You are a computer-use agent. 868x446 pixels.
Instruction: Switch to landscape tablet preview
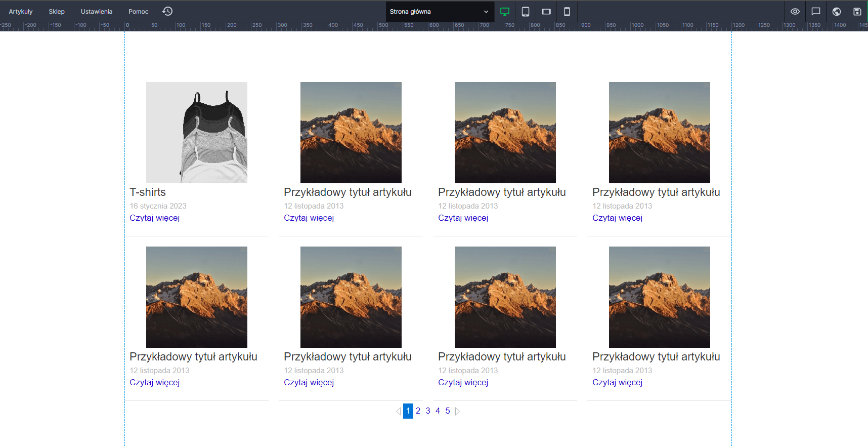coord(546,12)
